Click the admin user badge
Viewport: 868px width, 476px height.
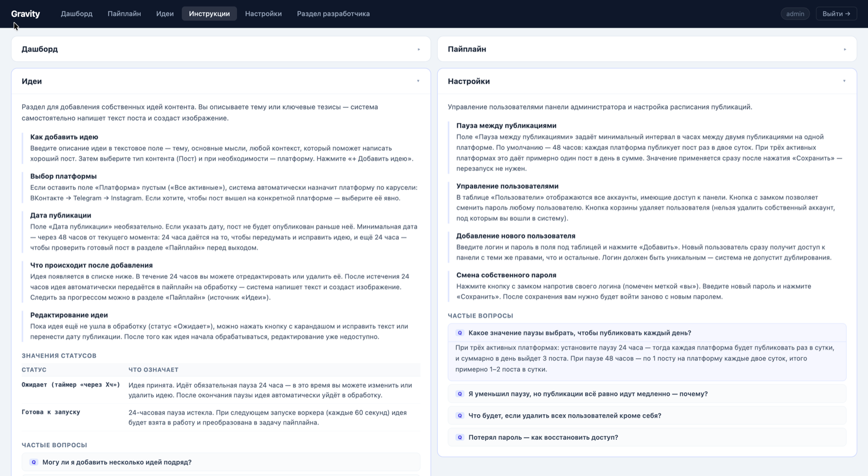tap(795, 14)
